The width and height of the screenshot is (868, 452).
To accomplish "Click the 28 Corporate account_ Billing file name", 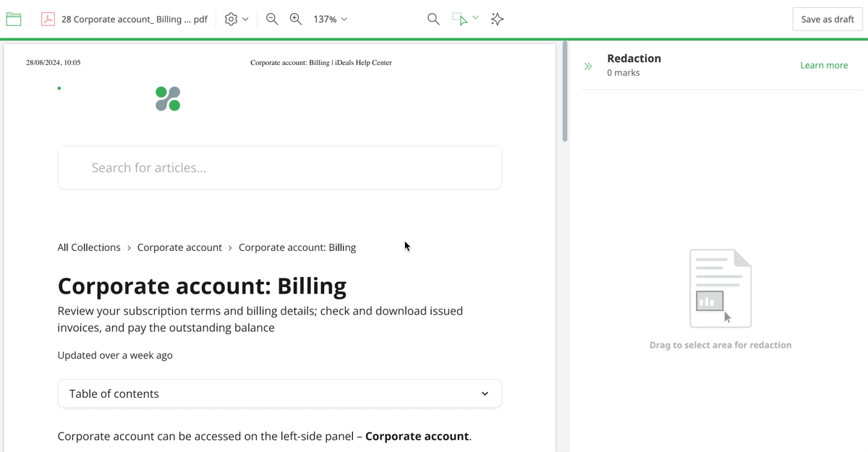I will point(135,20).
